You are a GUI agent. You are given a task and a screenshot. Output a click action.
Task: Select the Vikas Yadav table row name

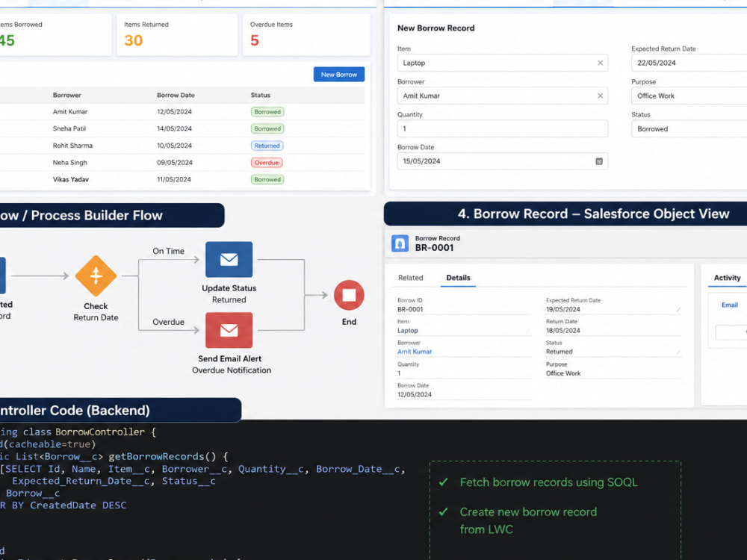point(70,179)
